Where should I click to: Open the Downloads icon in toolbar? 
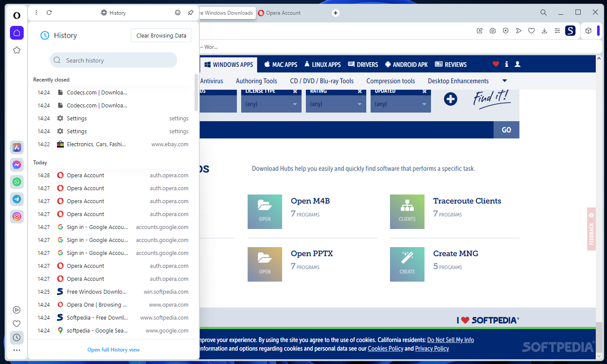click(544, 31)
